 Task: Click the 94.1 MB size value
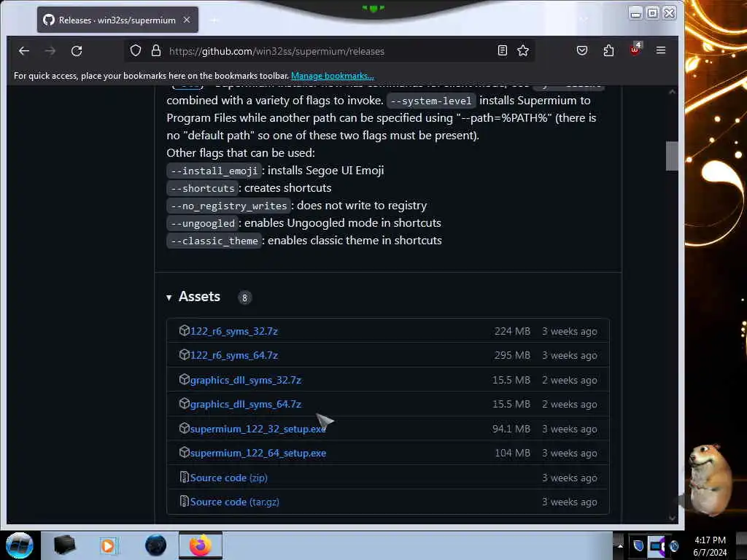coord(511,429)
